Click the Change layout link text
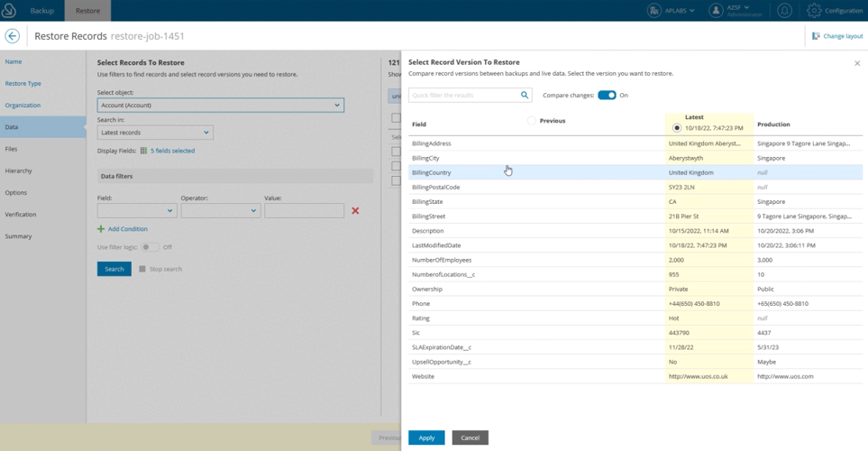This screenshot has width=868, height=451. (843, 36)
